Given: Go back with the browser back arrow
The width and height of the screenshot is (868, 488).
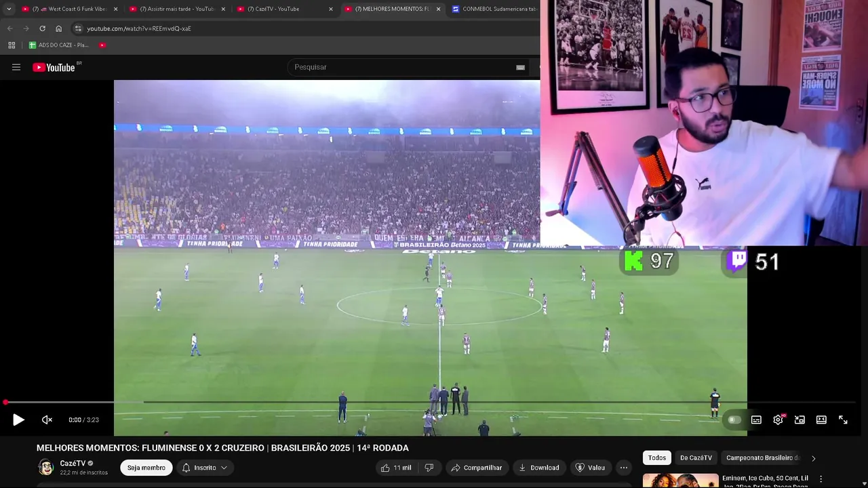Looking at the screenshot, I should (9, 28).
